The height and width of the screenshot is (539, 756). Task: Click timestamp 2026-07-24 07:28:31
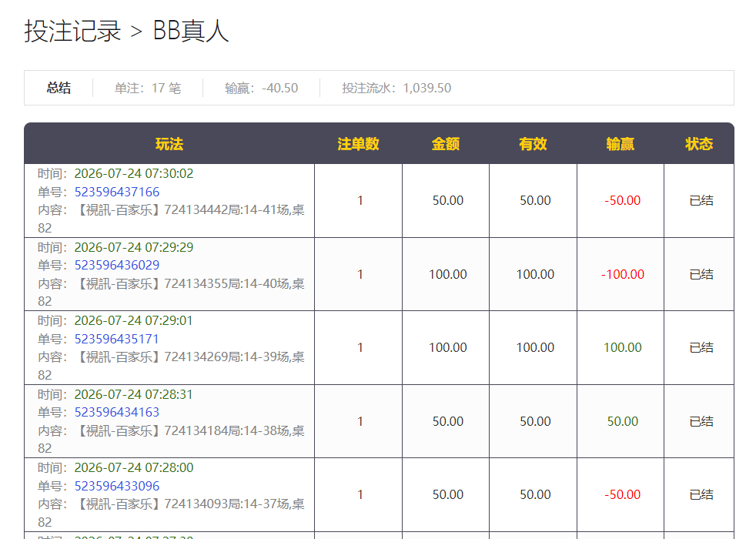(x=133, y=394)
